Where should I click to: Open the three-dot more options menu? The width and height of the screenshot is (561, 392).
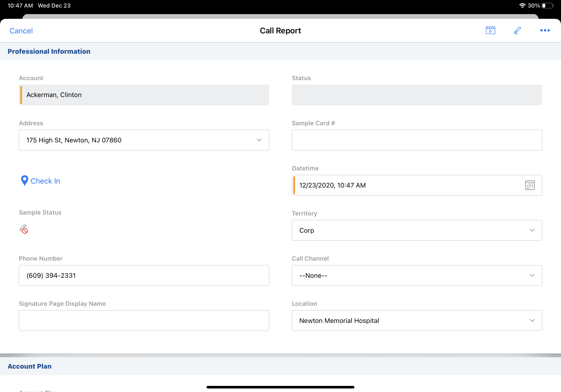[545, 31]
